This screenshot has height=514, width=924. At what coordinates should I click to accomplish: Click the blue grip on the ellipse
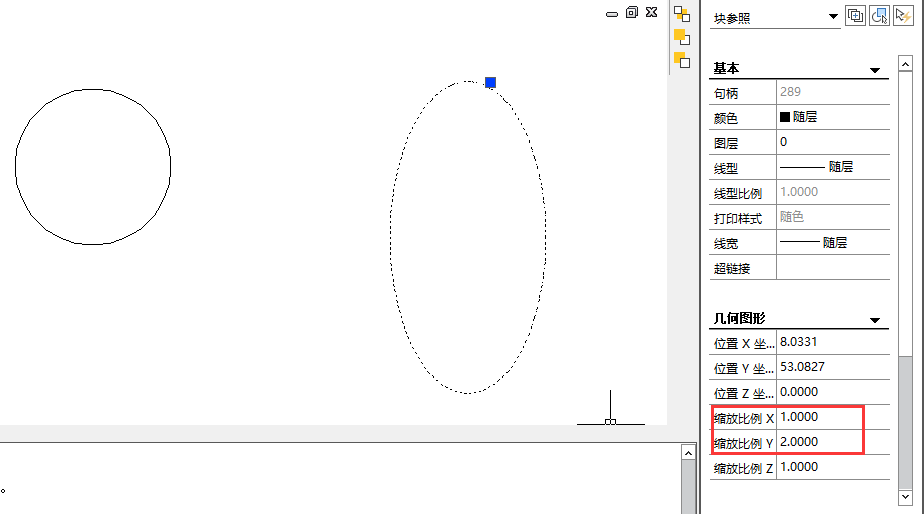pyautogui.click(x=490, y=82)
